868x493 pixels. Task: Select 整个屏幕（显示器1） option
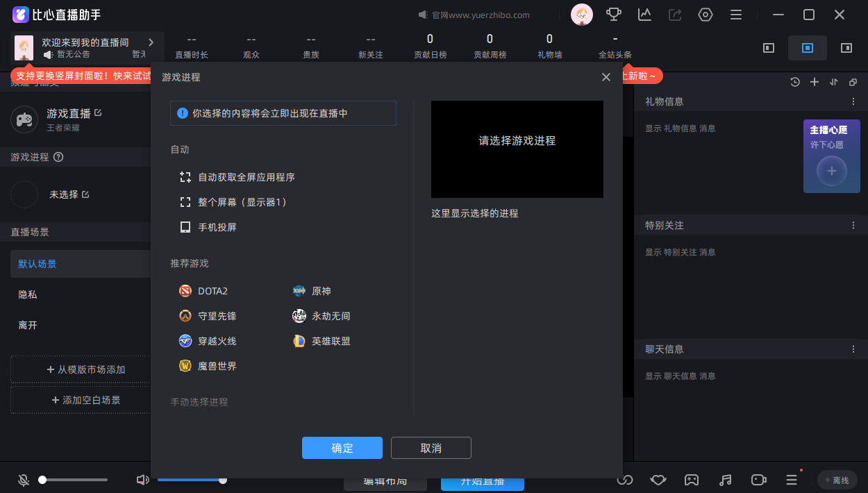pyautogui.click(x=233, y=202)
